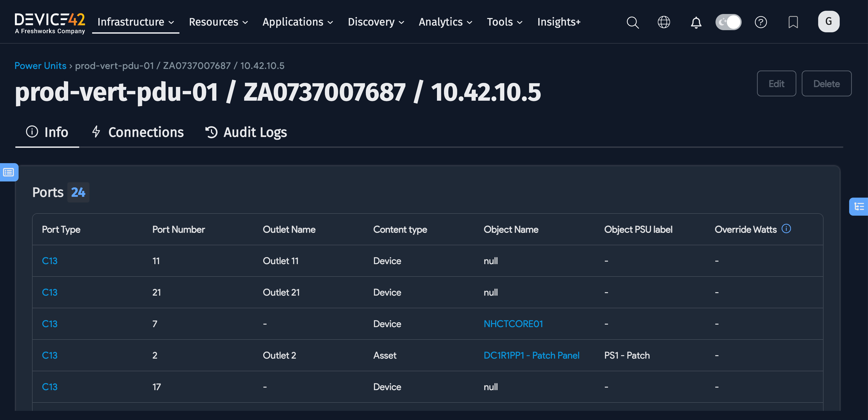Open the Analytics dropdown menu
This screenshot has width=868, height=420.
point(445,22)
